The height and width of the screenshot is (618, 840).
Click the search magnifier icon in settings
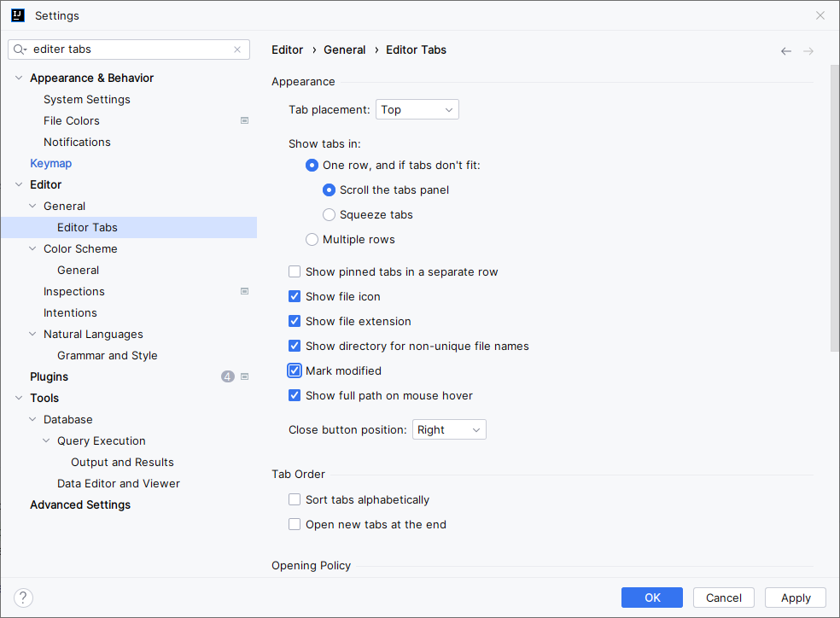20,50
